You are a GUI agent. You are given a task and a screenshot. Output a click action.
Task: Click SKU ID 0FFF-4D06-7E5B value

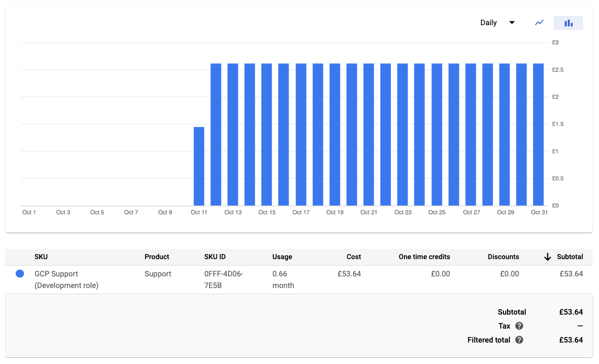[x=223, y=280]
